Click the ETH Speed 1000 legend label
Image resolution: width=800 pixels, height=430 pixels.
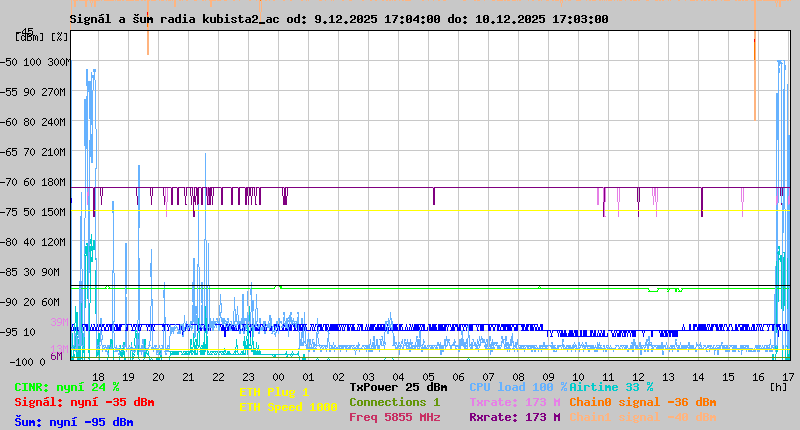click(288, 408)
